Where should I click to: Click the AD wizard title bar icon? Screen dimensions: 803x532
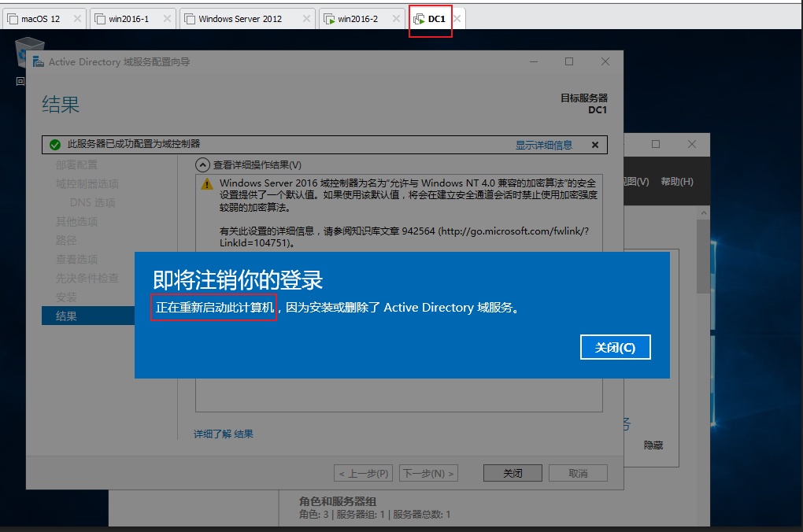coord(39,62)
